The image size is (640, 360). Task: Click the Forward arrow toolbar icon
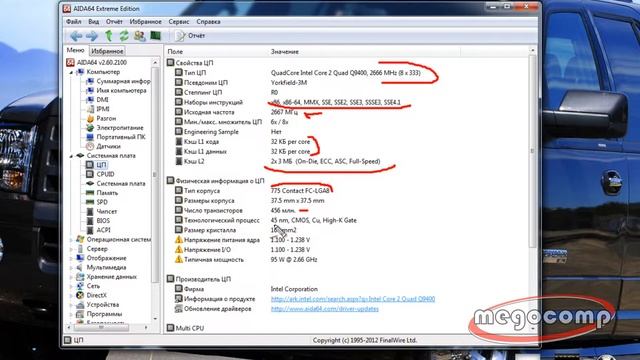92,36
